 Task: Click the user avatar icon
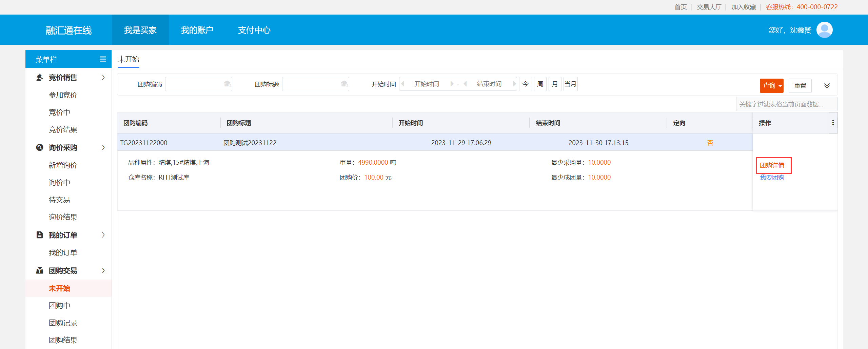824,30
